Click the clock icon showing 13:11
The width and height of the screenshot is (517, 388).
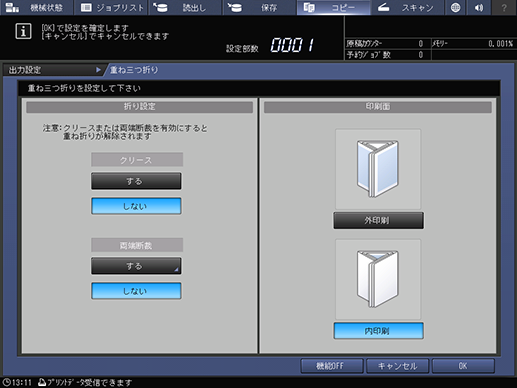[x=6, y=382]
